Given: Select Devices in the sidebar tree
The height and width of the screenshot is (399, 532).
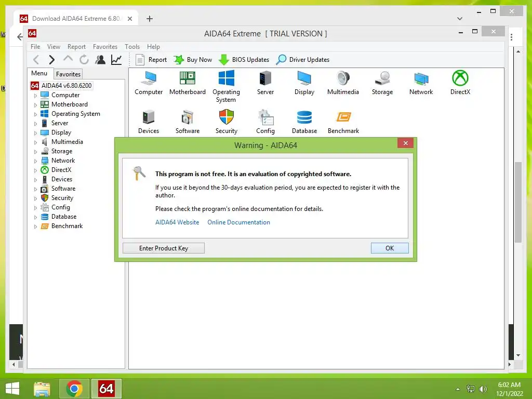Looking at the screenshot, I should [x=62, y=179].
